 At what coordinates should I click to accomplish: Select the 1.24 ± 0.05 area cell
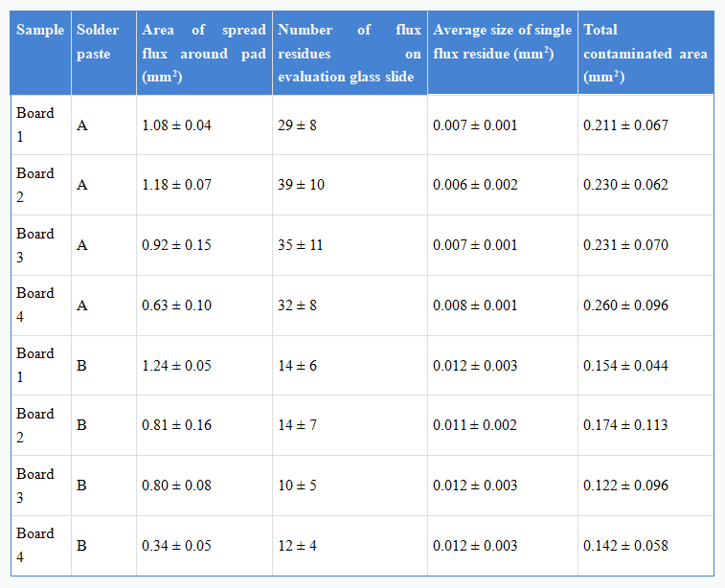[176, 366]
